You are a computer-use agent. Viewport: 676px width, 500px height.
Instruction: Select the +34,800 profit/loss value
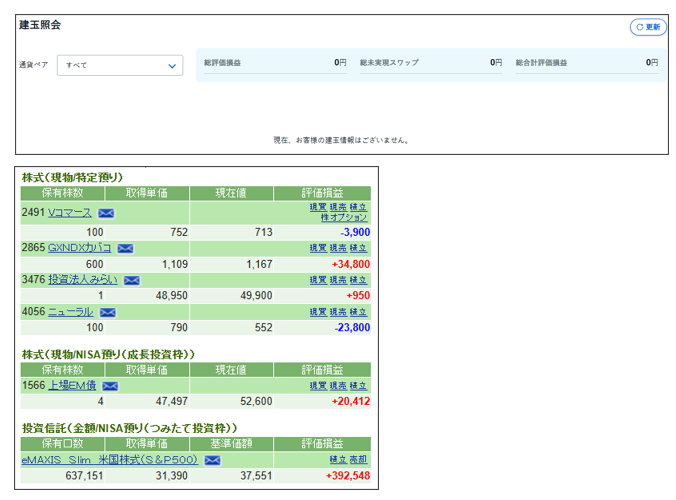click(x=351, y=264)
